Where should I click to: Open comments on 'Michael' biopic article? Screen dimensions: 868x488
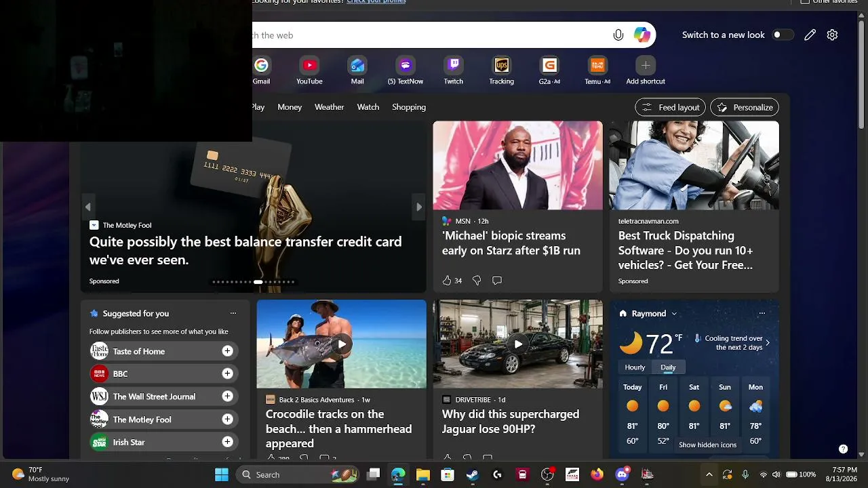497,281
